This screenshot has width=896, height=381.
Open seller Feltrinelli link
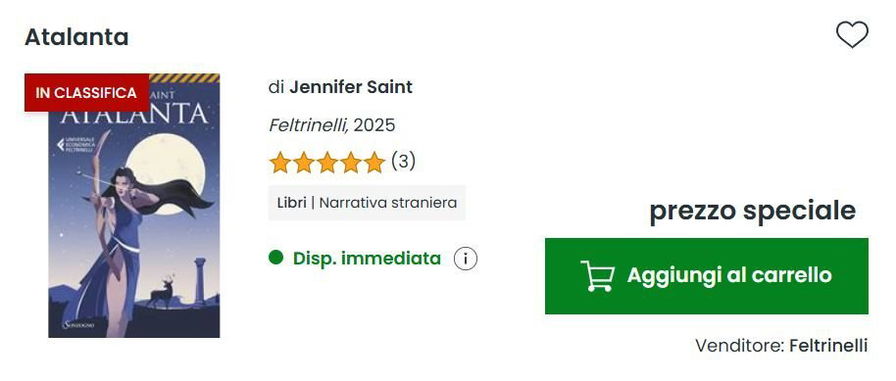tap(829, 346)
